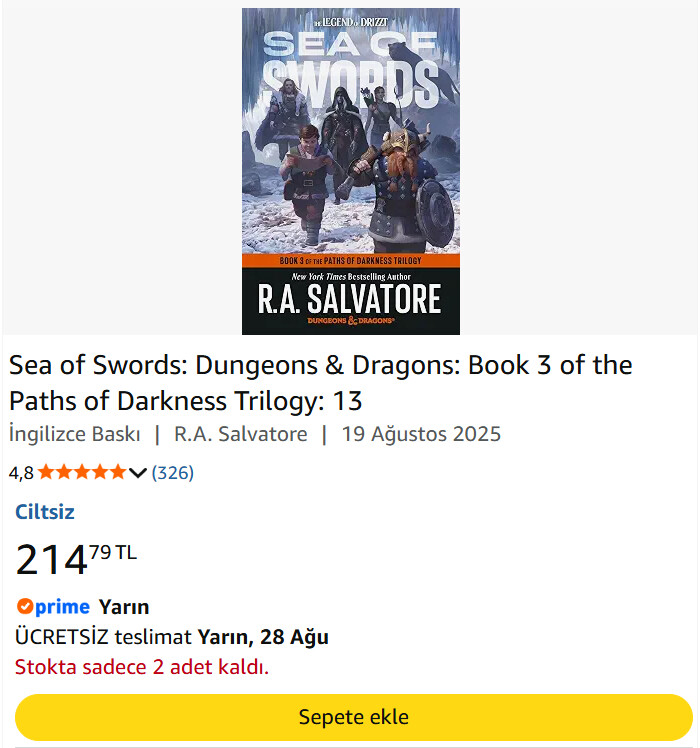Click the 4,8 rating score number
The image size is (700, 748).
[21, 473]
